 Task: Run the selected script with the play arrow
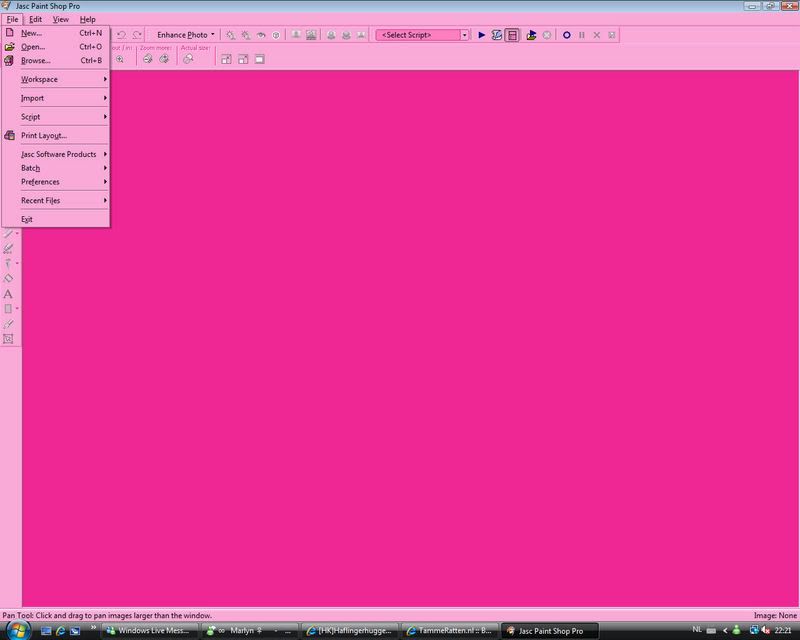point(481,35)
